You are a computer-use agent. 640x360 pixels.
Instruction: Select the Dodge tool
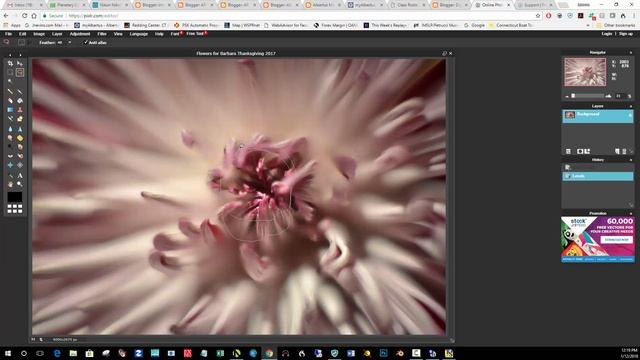click(10, 147)
